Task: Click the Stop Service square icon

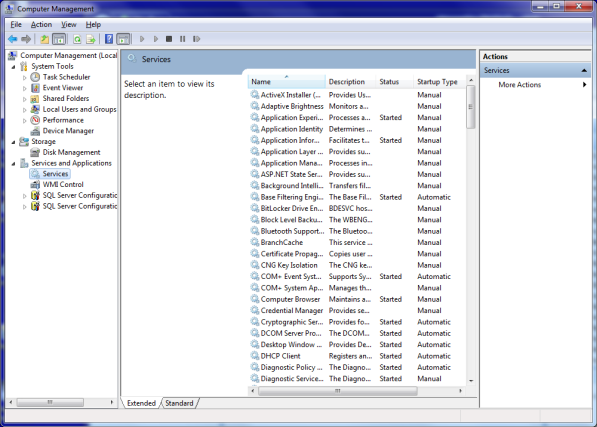Action: [x=169, y=39]
